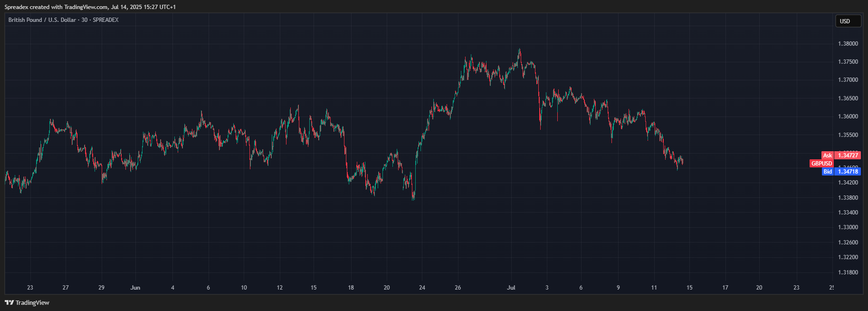Screen dimensions: 868x311
Task: Click the 1.35500 price axis label
Action: pyautogui.click(x=848, y=135)
